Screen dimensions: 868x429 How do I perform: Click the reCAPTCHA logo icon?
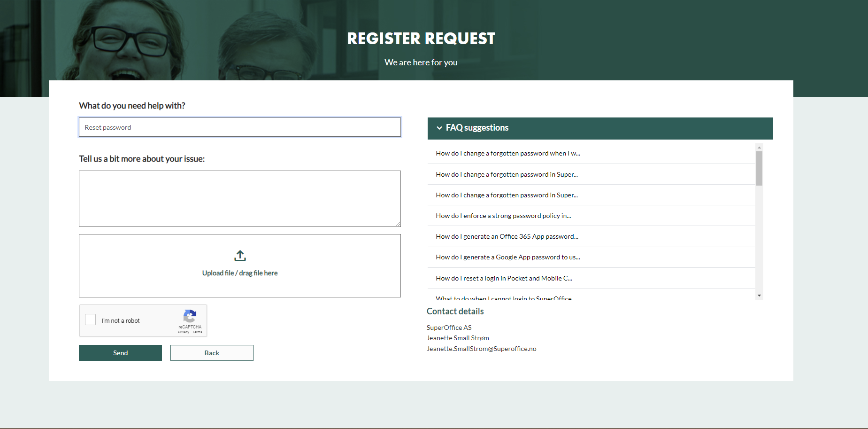(190, 316)
